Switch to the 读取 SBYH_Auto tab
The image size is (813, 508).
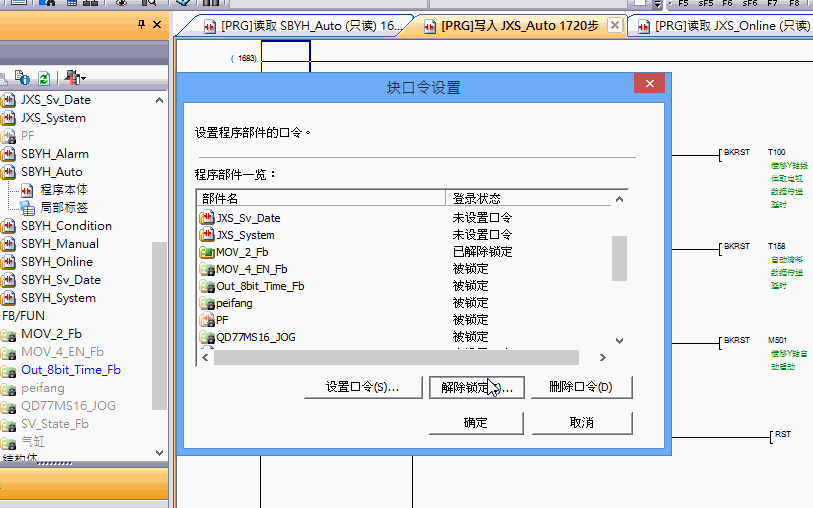(305, 26)
